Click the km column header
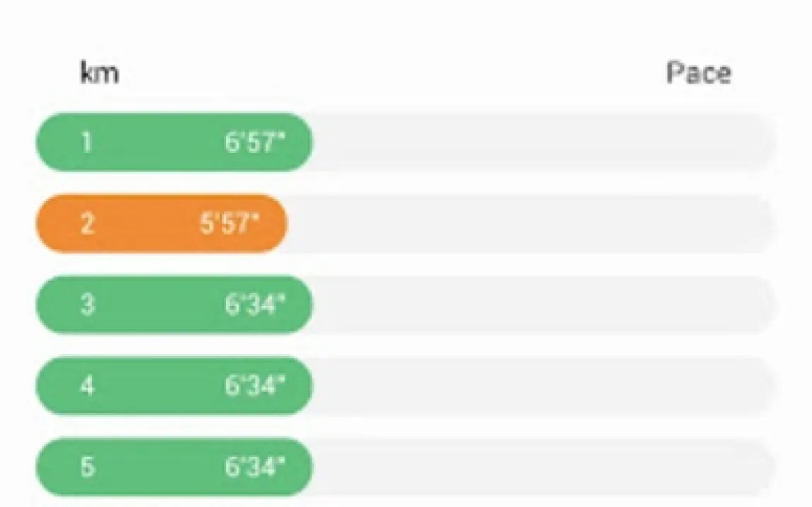 99,73
